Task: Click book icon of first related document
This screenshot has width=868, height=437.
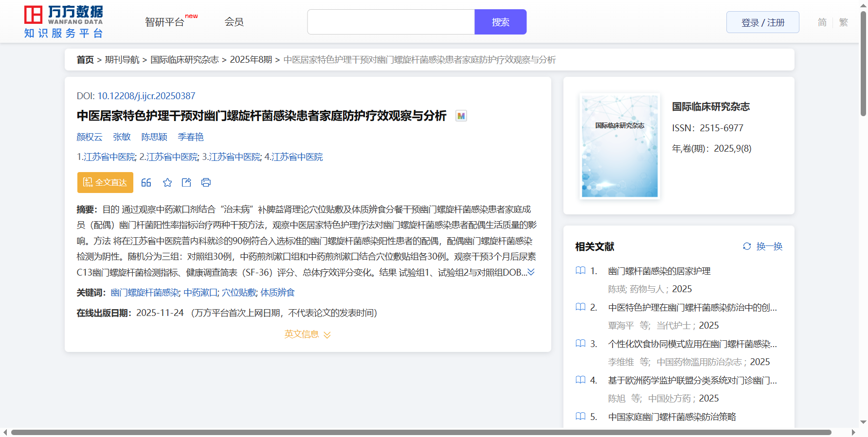Action: (x=580, y=271)
